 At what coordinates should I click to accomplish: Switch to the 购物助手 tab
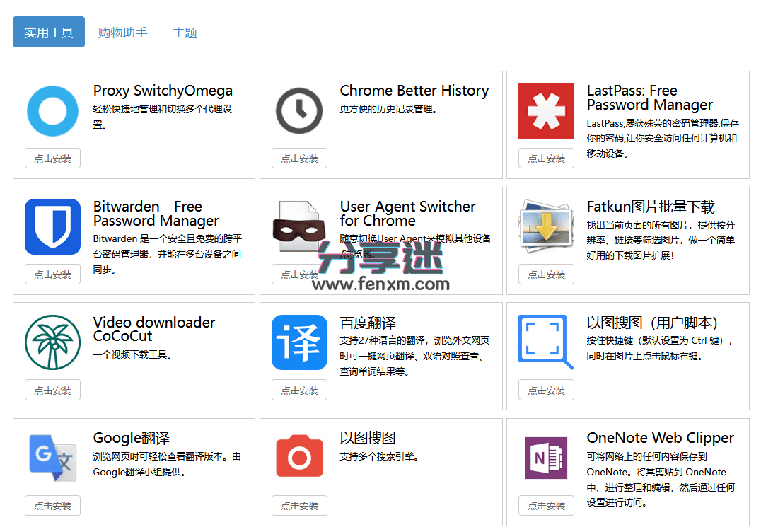123,32
